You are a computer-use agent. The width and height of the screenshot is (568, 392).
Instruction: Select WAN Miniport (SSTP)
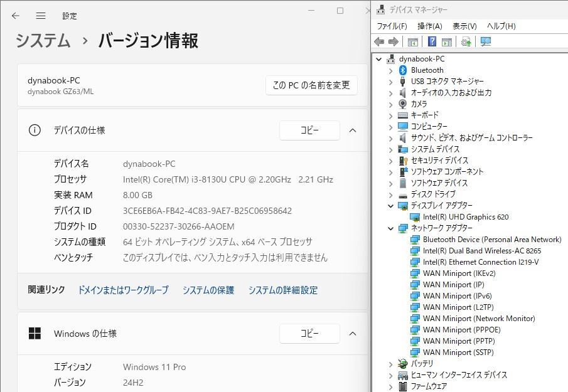[x=458, y=352]
